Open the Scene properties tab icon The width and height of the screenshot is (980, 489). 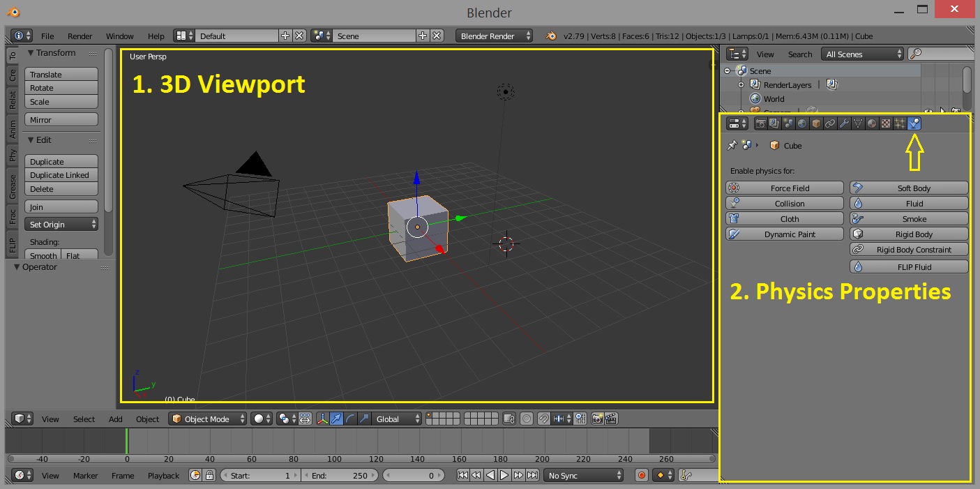788,123
